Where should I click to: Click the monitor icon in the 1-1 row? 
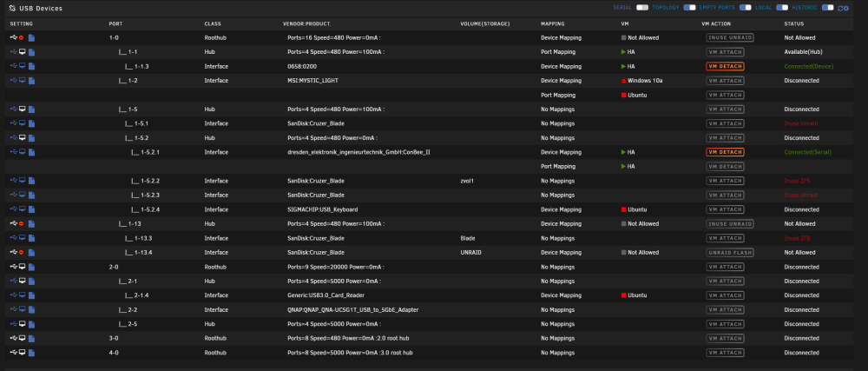(x=23, y=52)
